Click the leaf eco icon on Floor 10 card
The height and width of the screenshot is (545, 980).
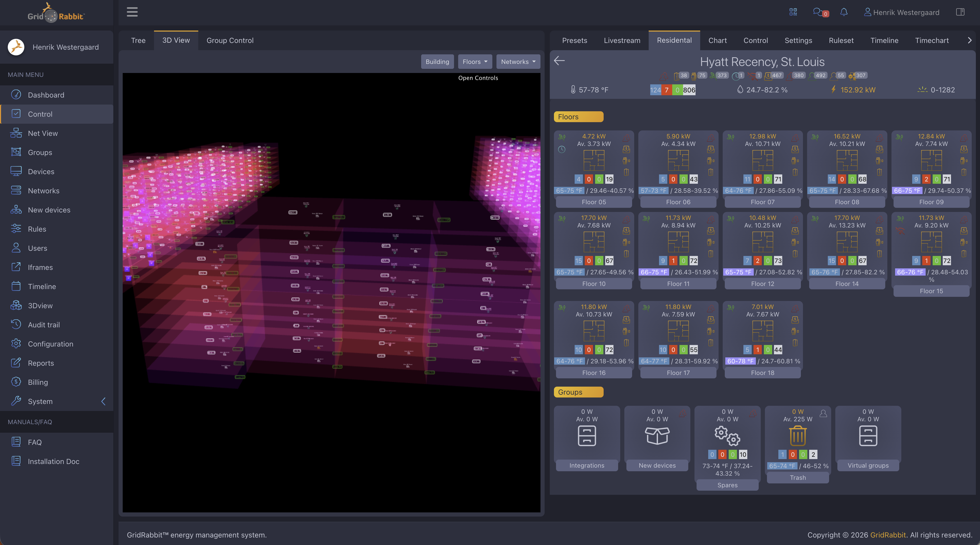pyautogui.click(x=561, y=218)
